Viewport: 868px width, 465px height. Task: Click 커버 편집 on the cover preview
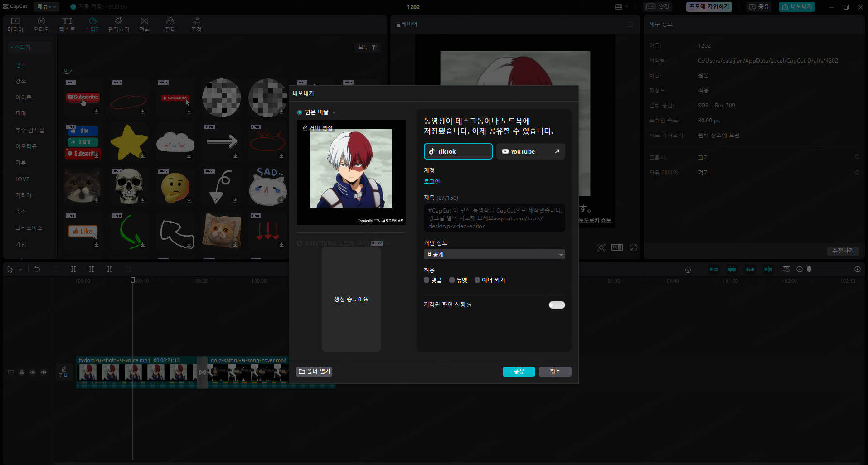[318, 128]
